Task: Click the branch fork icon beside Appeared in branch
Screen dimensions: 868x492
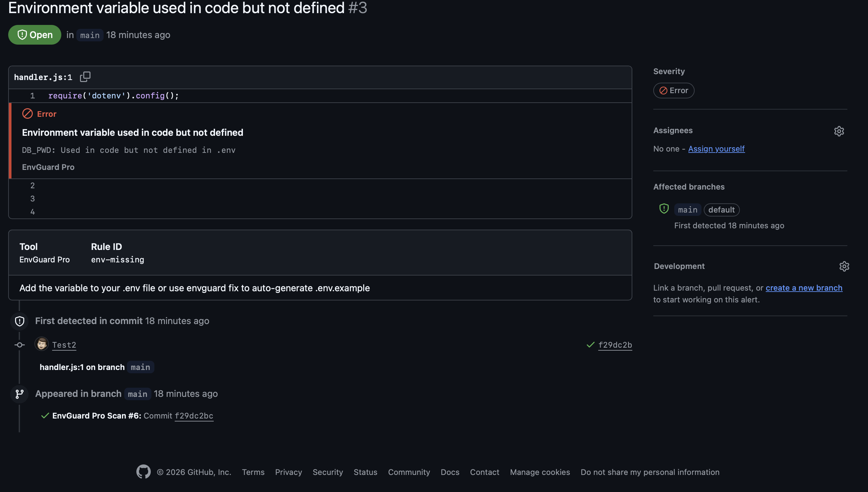Action: point(19,394)
